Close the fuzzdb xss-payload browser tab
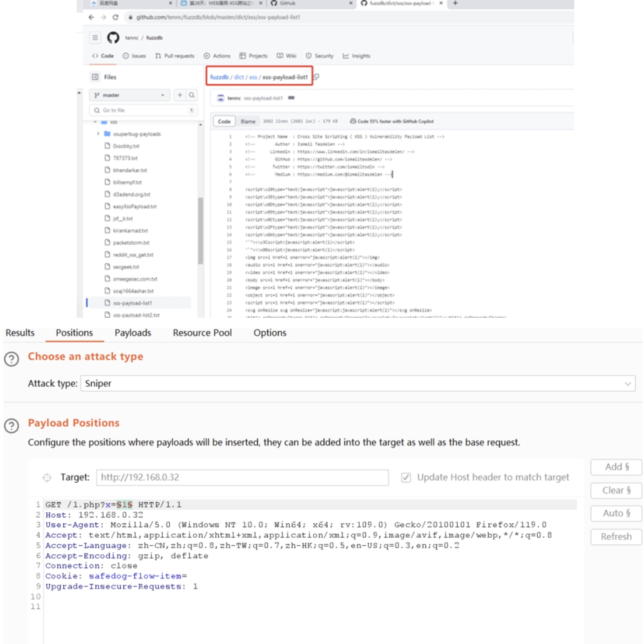 pyautogui.click(x=441, y=3)
